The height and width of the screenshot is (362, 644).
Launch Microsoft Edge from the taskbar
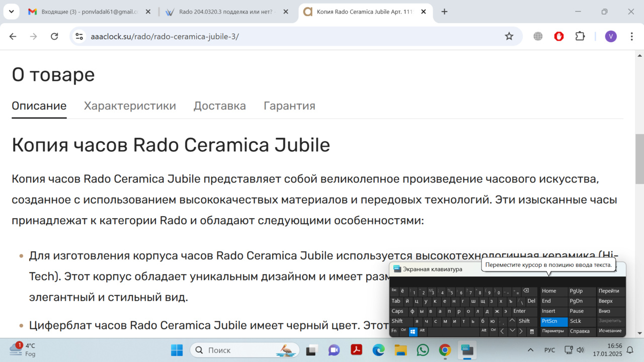(378, 350)
